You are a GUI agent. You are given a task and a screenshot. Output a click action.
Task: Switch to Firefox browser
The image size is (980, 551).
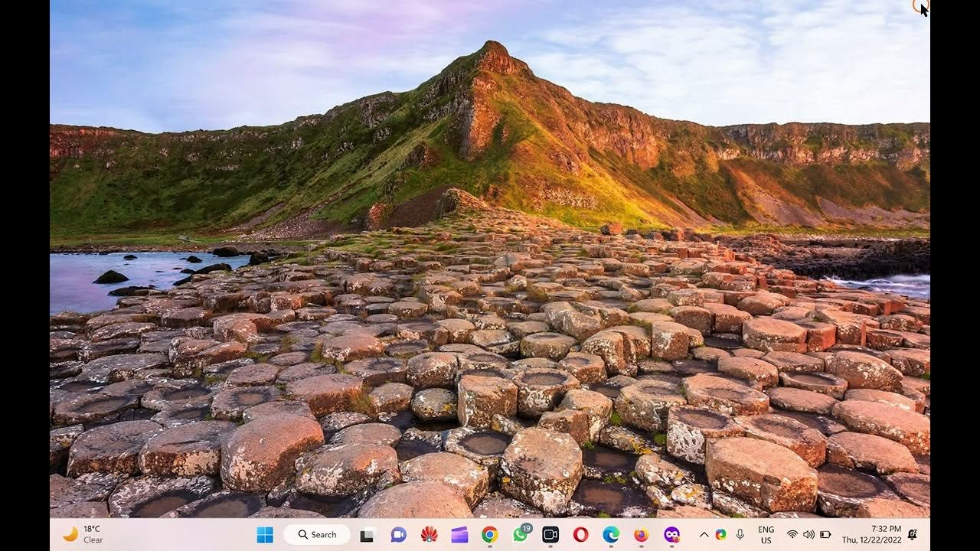(x=641, y=535)
